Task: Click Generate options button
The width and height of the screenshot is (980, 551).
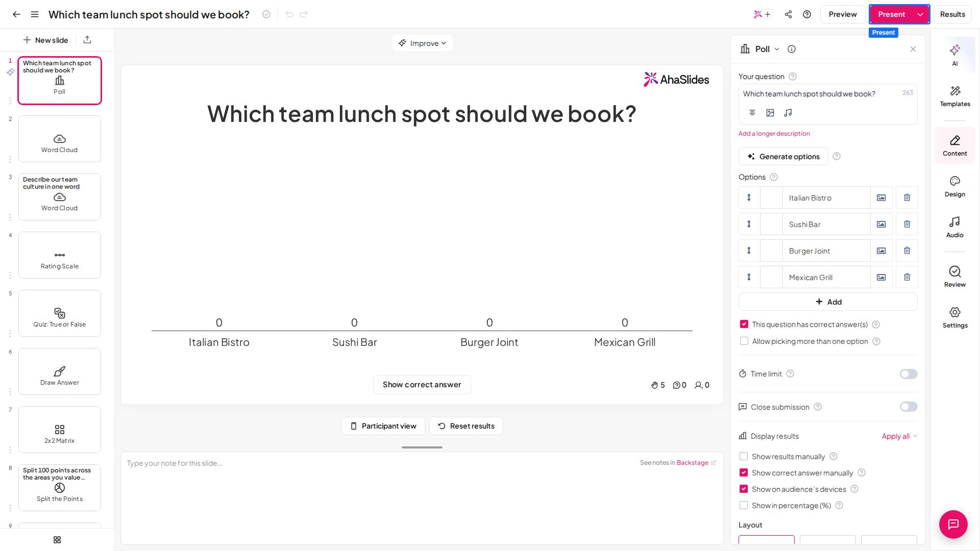Action: click(x=783, y=157)
